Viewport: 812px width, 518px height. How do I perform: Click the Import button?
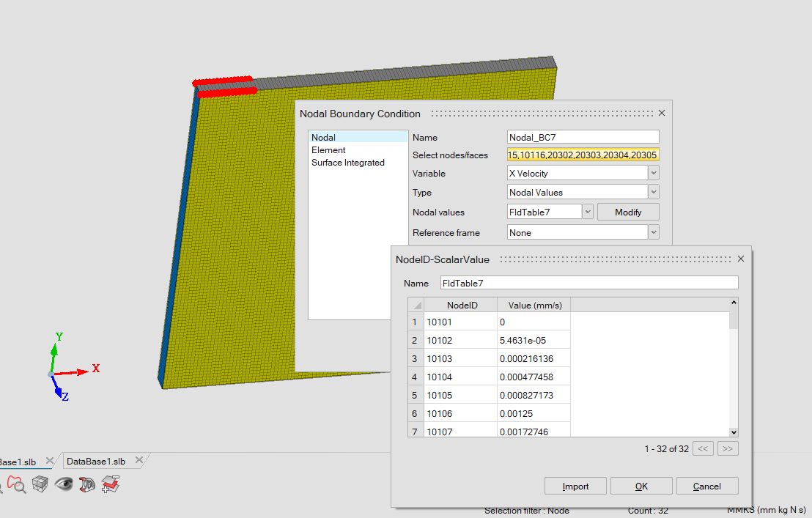[575, 486]
